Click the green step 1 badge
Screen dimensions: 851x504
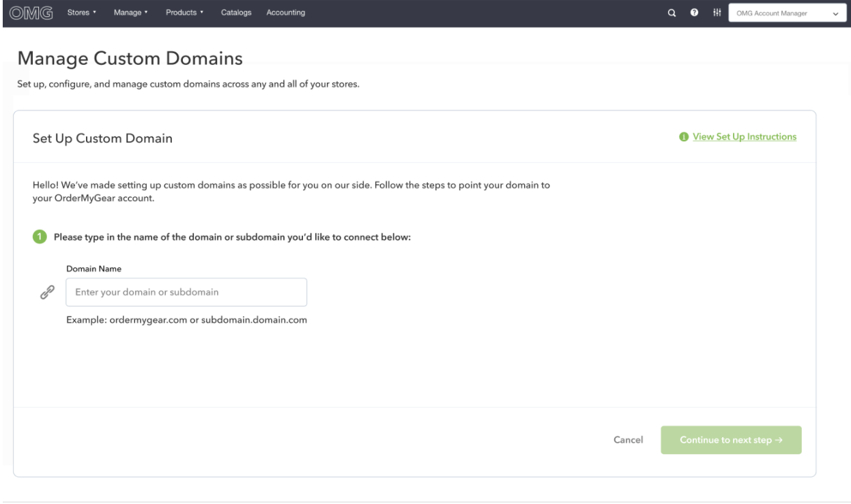pyautogui.click(x=40, y=237)
